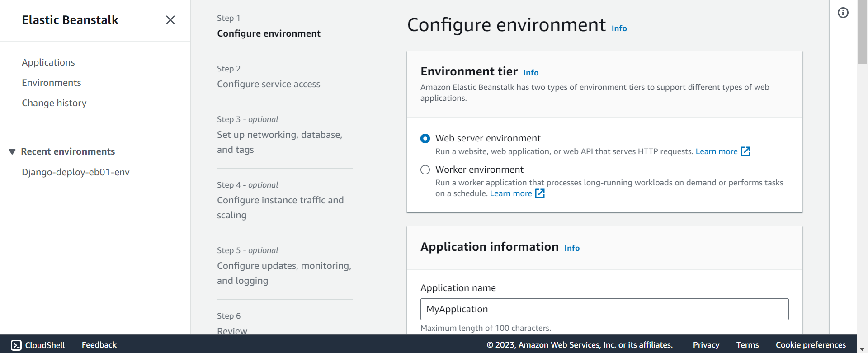This screenshot has width=868, height=353.
Task: Click Step 1 Configure environment label
Action: point(269,33)
